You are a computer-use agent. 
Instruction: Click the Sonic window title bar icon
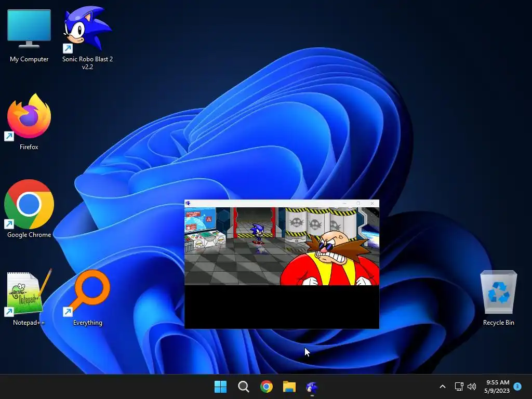[x=188, y=203]
